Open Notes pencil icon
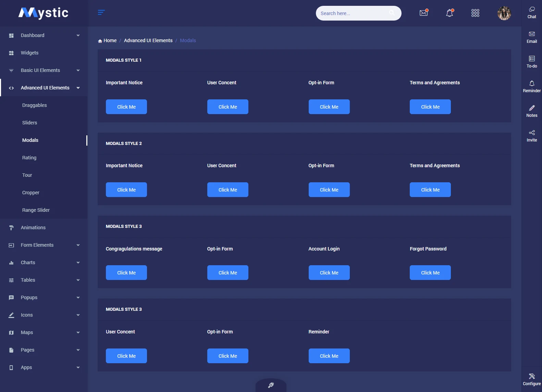 pyautogui.click(x=532, y=108)
